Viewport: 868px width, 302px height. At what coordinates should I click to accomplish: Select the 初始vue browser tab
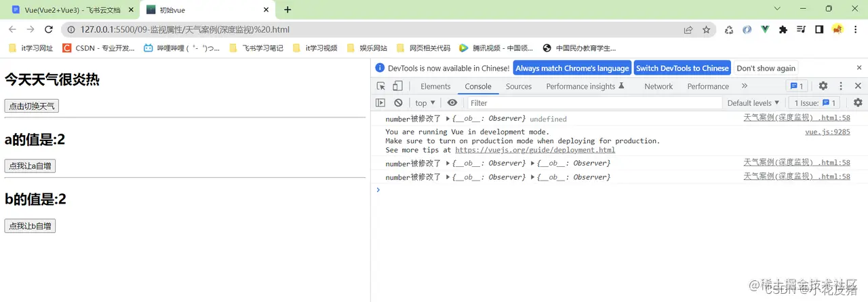[207, 10]
